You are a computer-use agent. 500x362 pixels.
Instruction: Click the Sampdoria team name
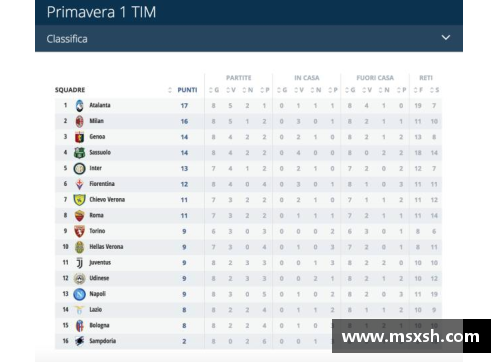pyautogui.click(x=103, y=341)
